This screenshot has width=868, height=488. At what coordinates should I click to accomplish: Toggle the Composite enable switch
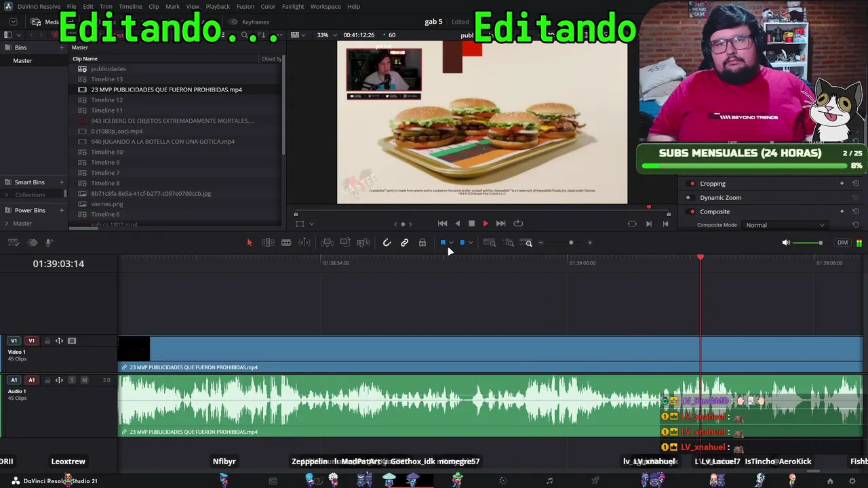point(692,211)
